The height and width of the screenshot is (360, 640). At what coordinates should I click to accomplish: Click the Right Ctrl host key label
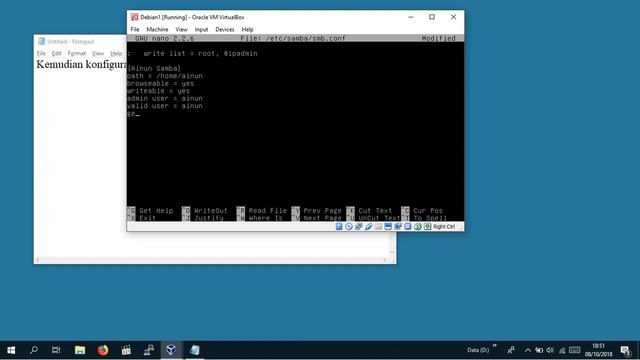tap(444, 227)
